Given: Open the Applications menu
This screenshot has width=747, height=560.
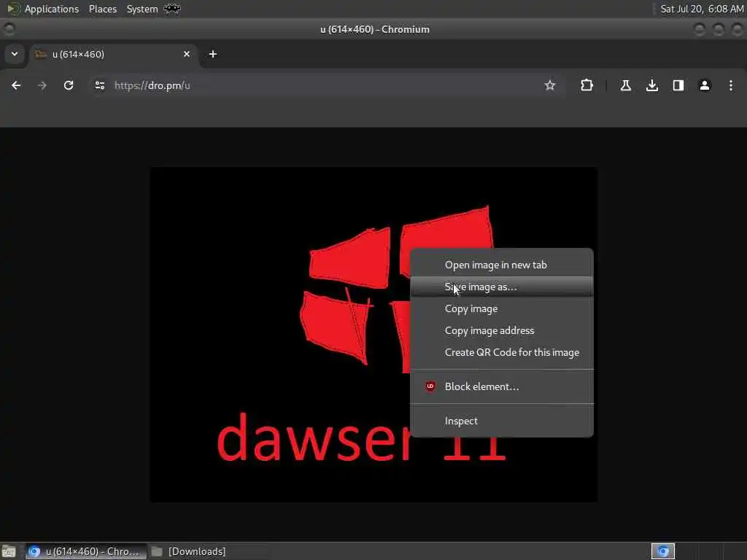Looking at the screenshot, I should point(52,9).
